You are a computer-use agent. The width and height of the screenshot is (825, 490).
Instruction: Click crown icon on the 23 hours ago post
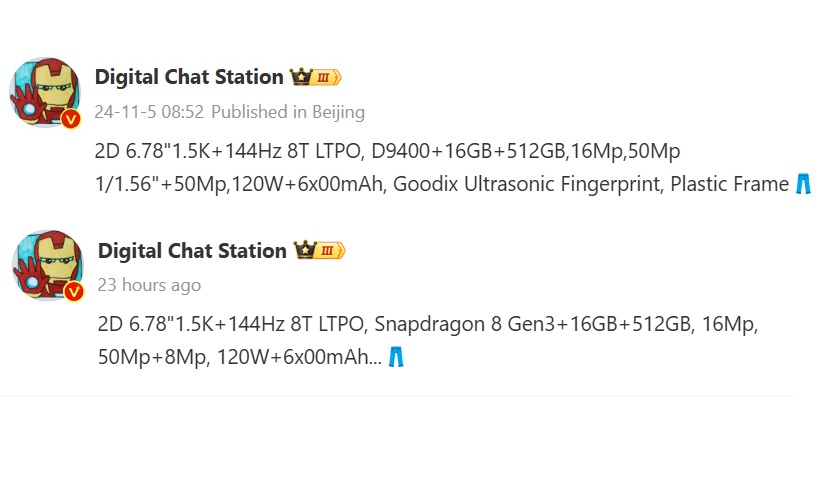pyautogui.click(x=305, y=250)
